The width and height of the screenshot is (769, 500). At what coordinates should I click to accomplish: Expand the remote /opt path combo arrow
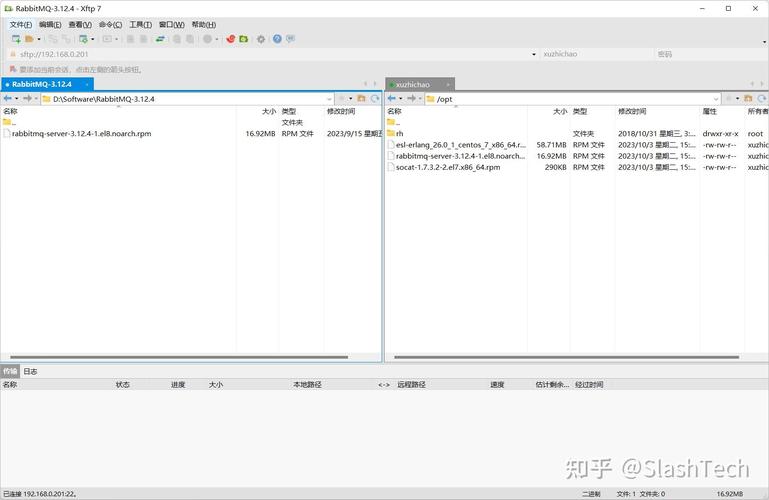(x=716, y=99)
